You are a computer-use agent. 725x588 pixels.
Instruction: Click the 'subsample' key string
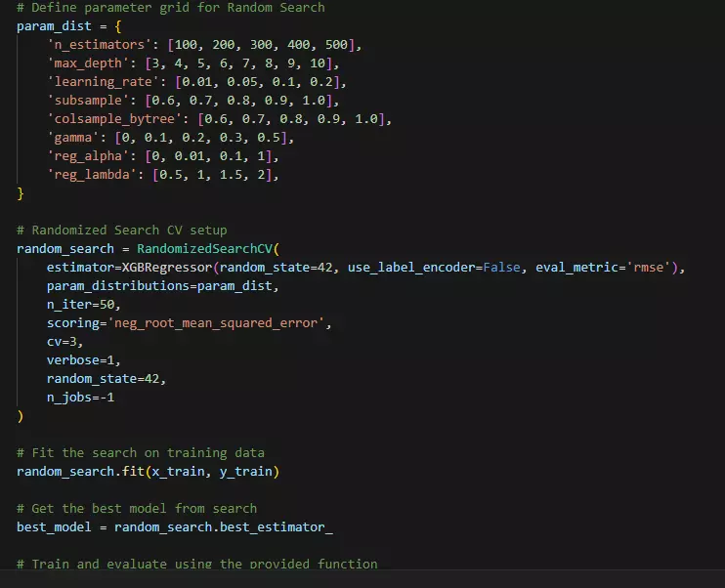click(x=88, y=101)
